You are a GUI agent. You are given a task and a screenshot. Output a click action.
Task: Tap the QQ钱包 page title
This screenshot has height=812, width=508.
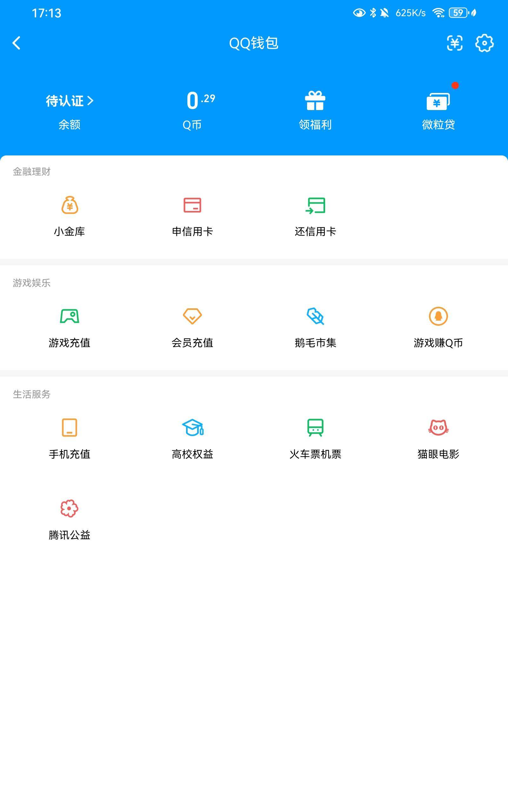tap(254, 43)
